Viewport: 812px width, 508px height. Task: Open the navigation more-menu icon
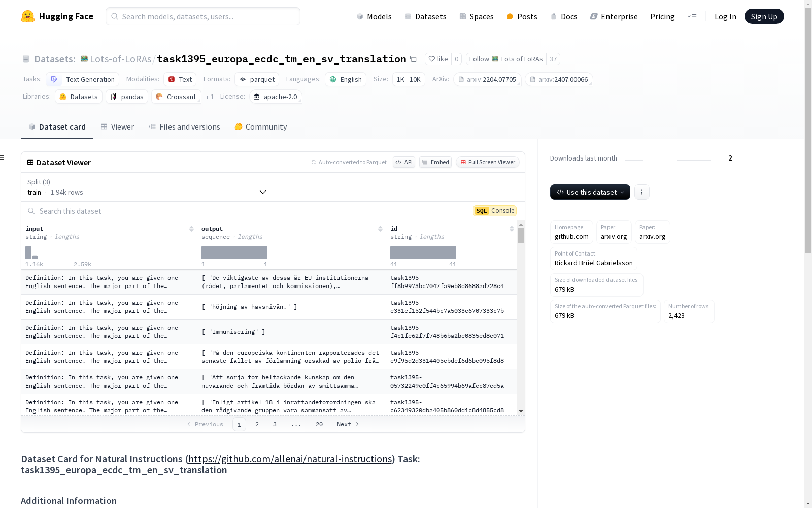[x=692, y=16]
